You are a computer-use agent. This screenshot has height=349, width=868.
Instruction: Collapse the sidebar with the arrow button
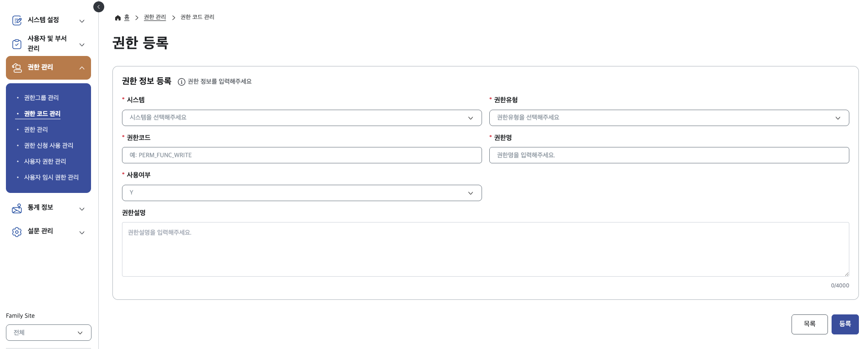pos(99,7)
